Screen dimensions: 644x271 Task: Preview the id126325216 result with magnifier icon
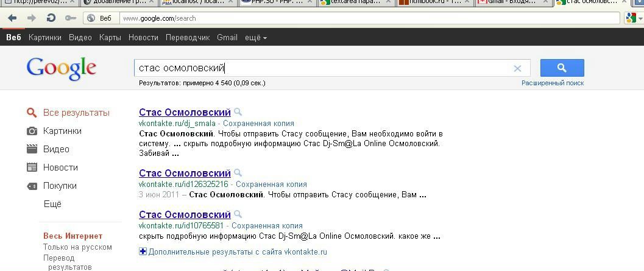[x=238, y=172]
